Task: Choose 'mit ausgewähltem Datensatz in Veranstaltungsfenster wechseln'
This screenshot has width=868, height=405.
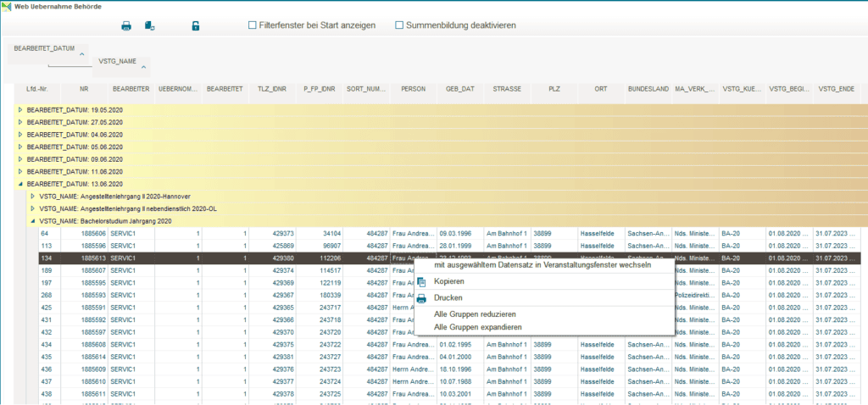Action: tap(542, 265)
